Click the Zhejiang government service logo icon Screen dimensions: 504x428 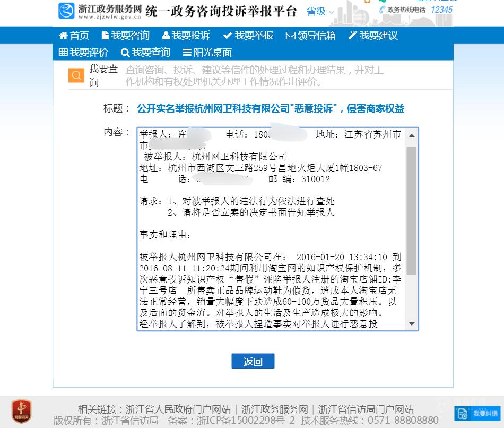66,11
